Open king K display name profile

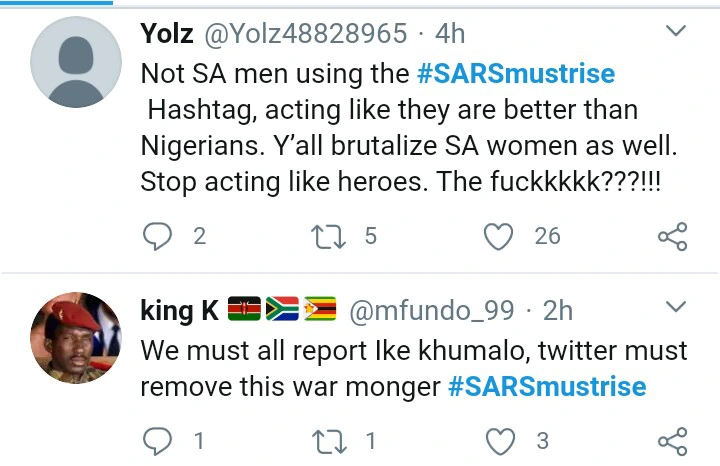[180, 311]
